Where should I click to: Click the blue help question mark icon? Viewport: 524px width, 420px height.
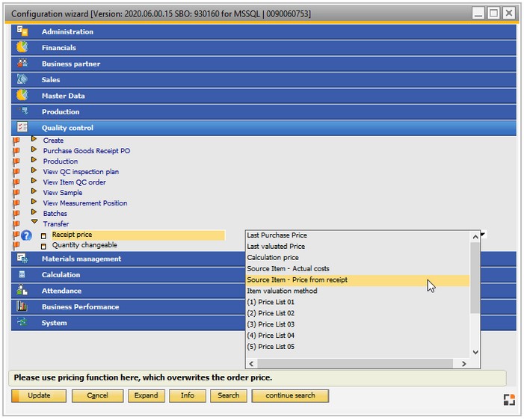pyautogui.click(x=26, y=235)
